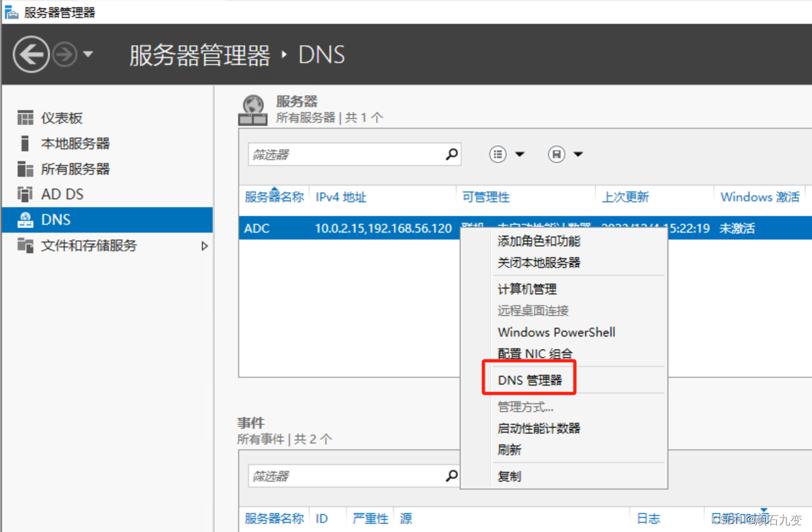Click the 服务器 section header icon

coord(253,110)
